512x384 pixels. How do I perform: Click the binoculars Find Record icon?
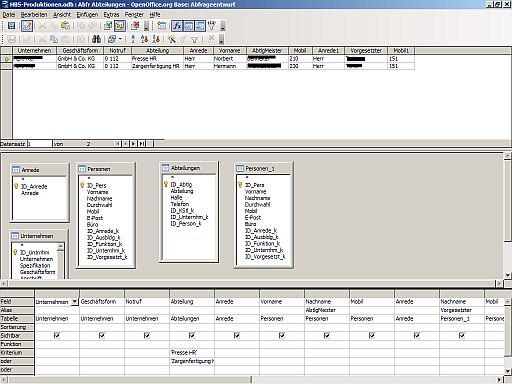click(96, 39)
